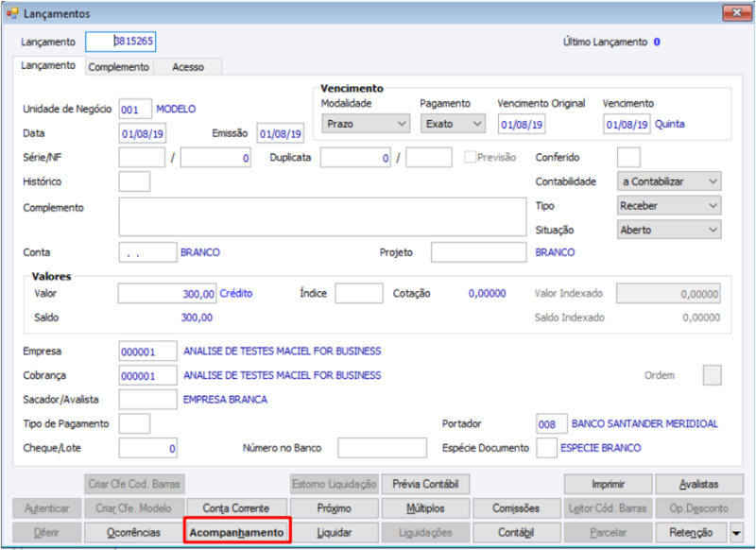
Task: Click the Portador code field 008
Action: tap(552, 423)
